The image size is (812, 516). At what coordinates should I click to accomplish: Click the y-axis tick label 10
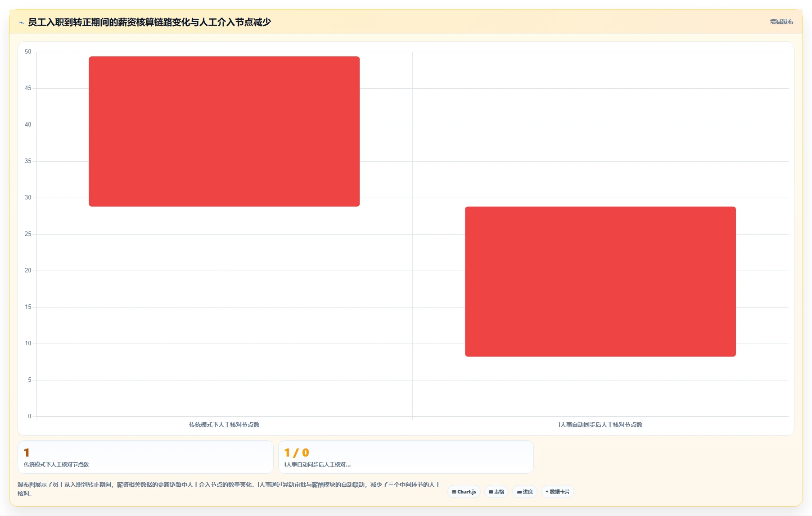pos(28,344)
